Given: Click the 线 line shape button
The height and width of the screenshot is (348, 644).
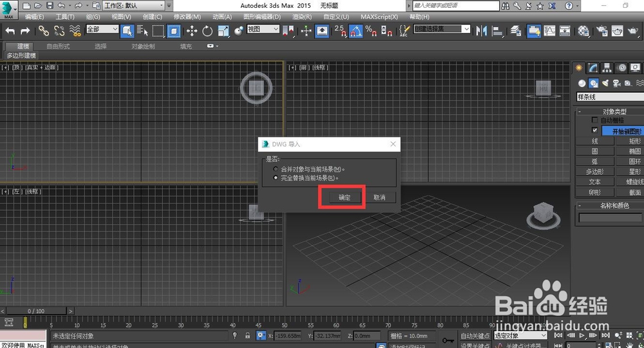Looking at the screenshot, I should pos(594,141).
